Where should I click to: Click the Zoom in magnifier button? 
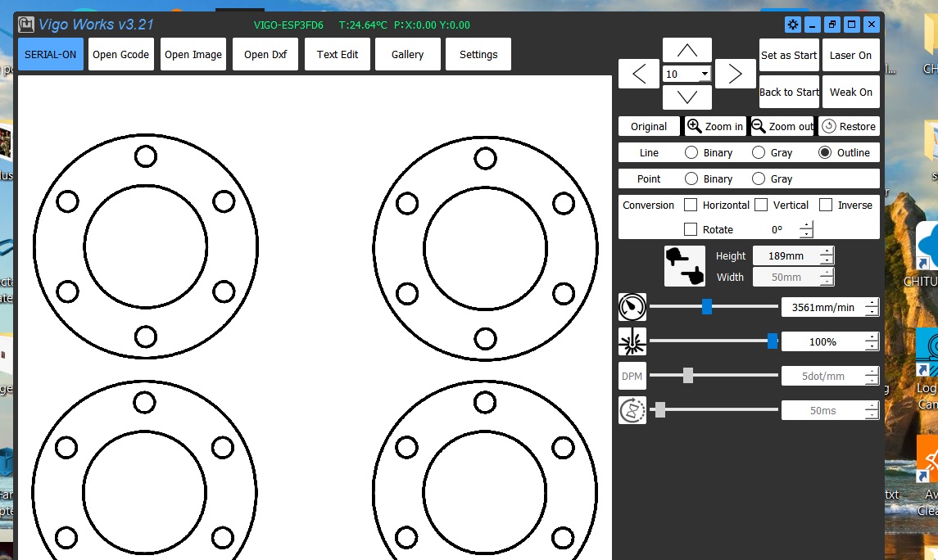click(x=715, y=126)
